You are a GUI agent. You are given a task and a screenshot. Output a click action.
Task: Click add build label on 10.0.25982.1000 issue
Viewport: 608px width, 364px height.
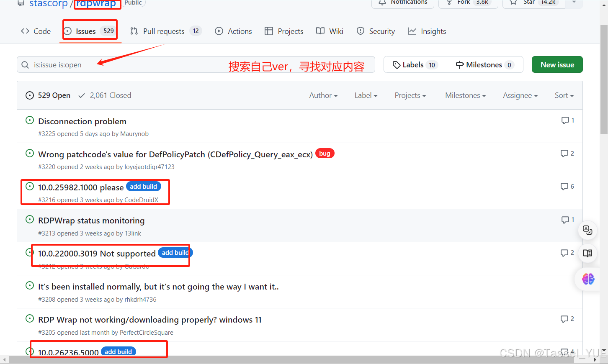point(144,187)
